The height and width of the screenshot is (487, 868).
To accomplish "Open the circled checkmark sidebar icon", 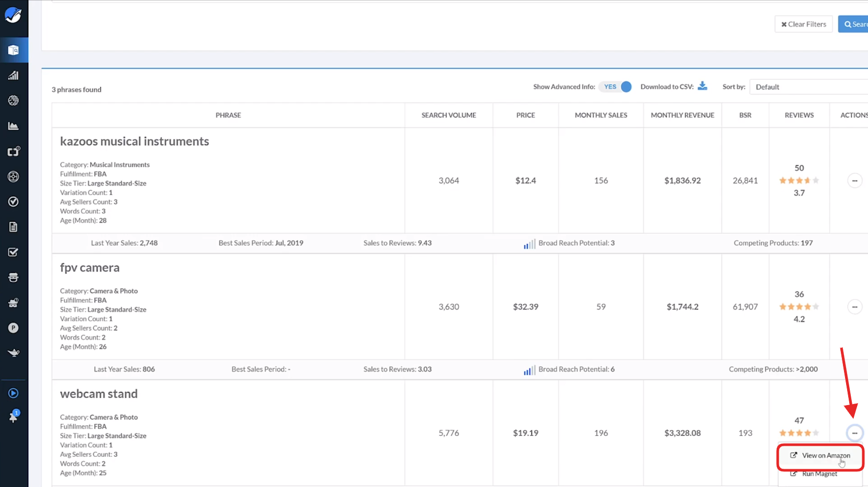I will tap(14, 201).
